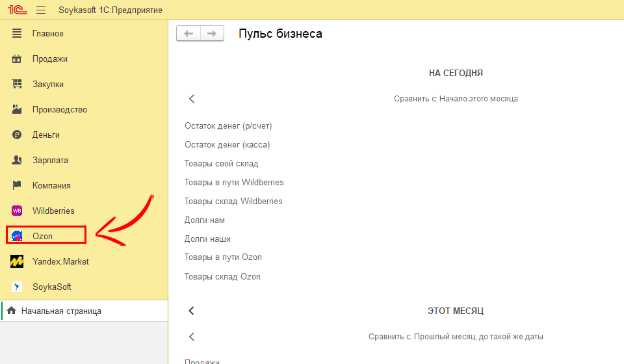624x364 pixels.
Task: Click chevron beside Сравнить с: Прошлый месяц
Action: (x=192, y=337)
